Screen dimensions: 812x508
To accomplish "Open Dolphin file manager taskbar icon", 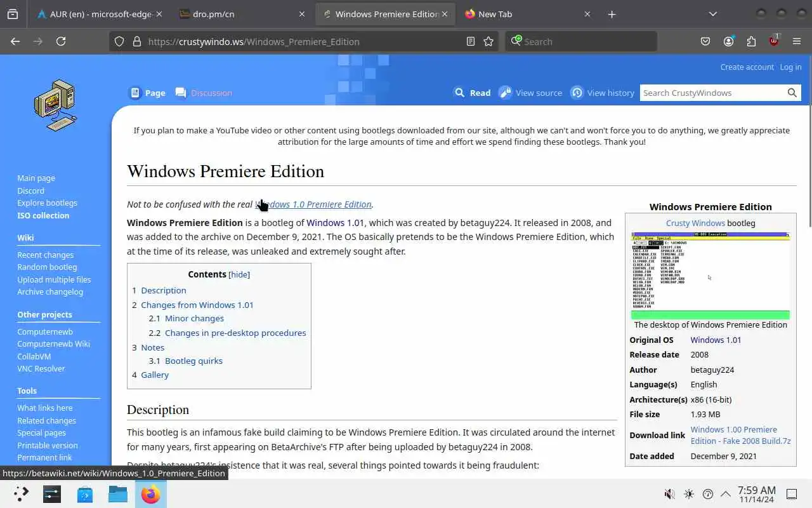I will point(118,493).
